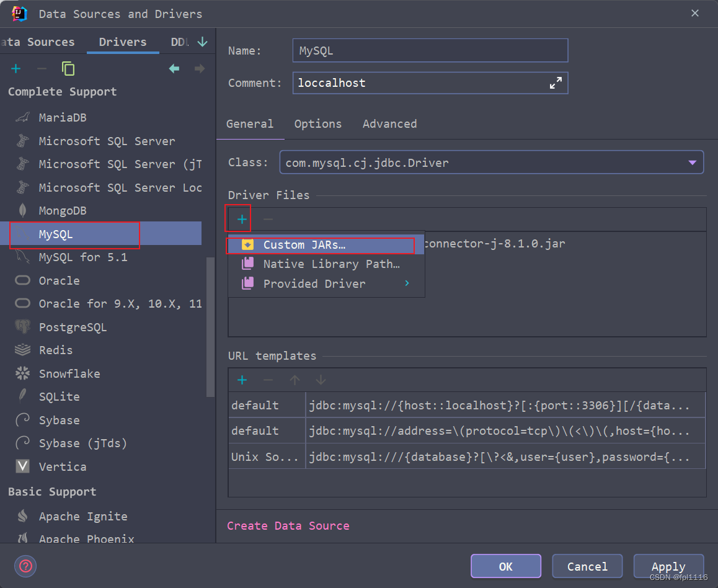Select URL template with host::localhost

pyautogui.click(x=467, y=405)
